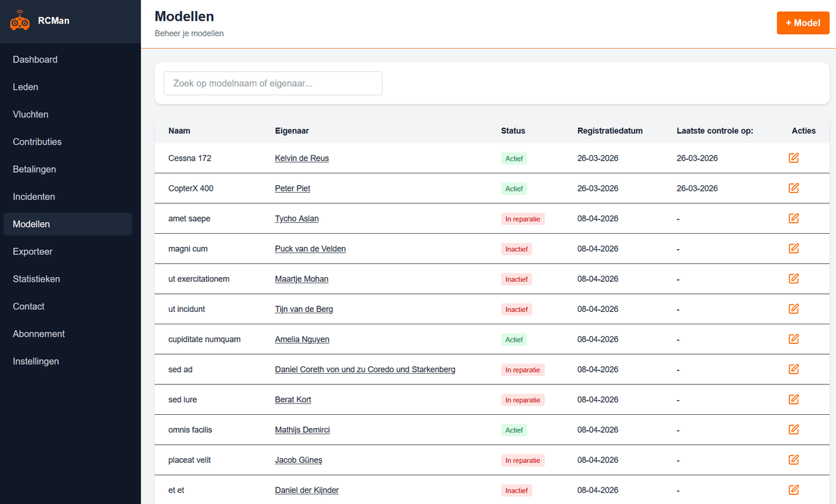The height and width of the screenshot is (504, 836).
Task: Open edit icon for amet saepe
Action: [794, 219]
